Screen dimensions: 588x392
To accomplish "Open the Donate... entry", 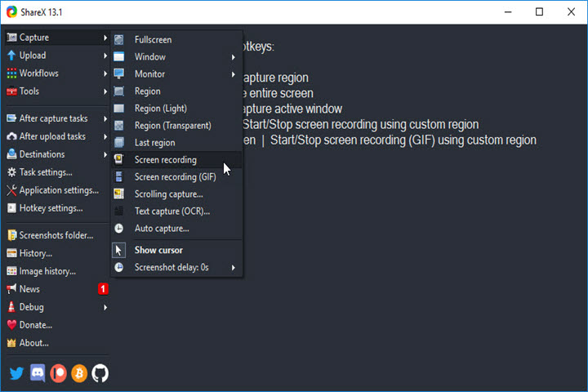I will [x=57, y=325].
